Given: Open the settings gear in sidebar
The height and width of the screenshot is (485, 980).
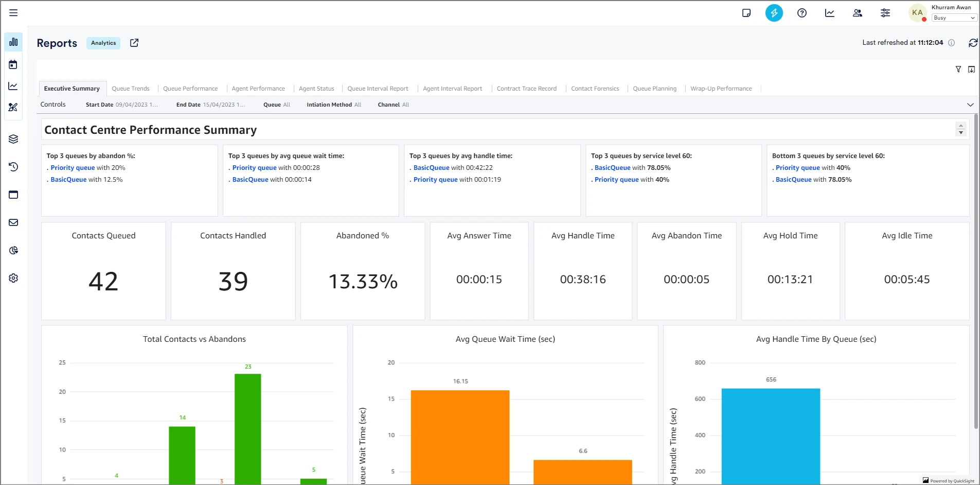Looking at the screenshot, I should (x=13, y=278).
